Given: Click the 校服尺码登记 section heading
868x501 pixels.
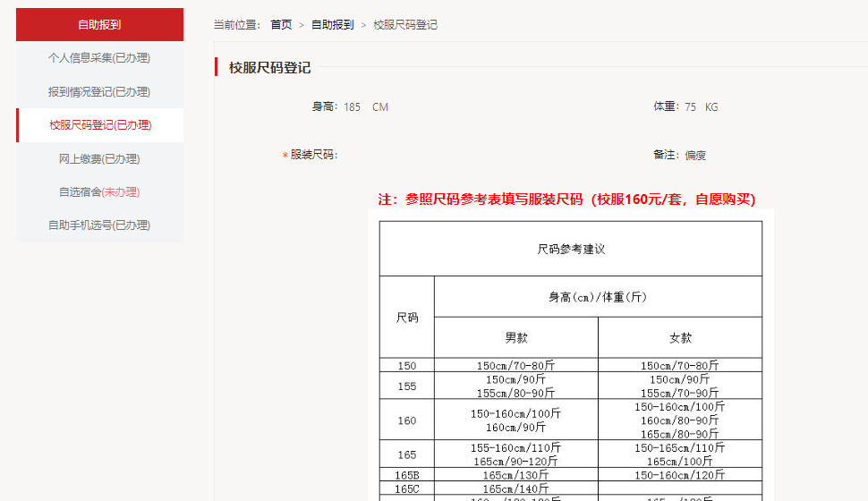Looking at the screenshot, I should click(269, 68).
